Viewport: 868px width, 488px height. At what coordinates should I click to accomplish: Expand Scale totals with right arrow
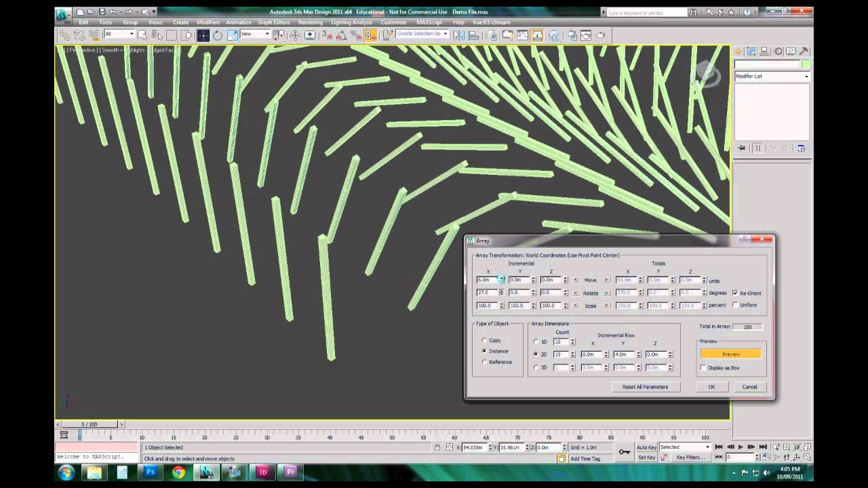606,306
